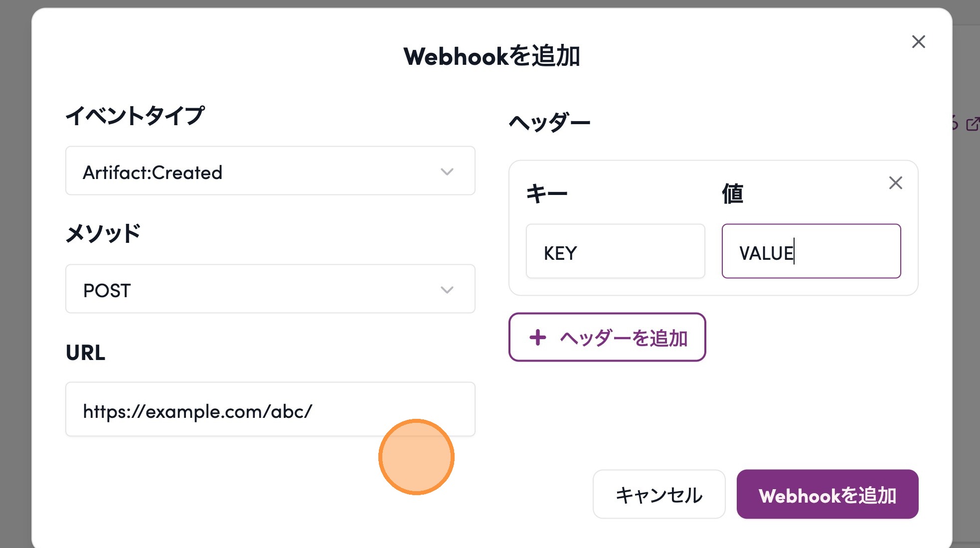Click the ヘッダーを追加 button label
This screenshot has height=548, width=980.
click(x=624, y=338)
